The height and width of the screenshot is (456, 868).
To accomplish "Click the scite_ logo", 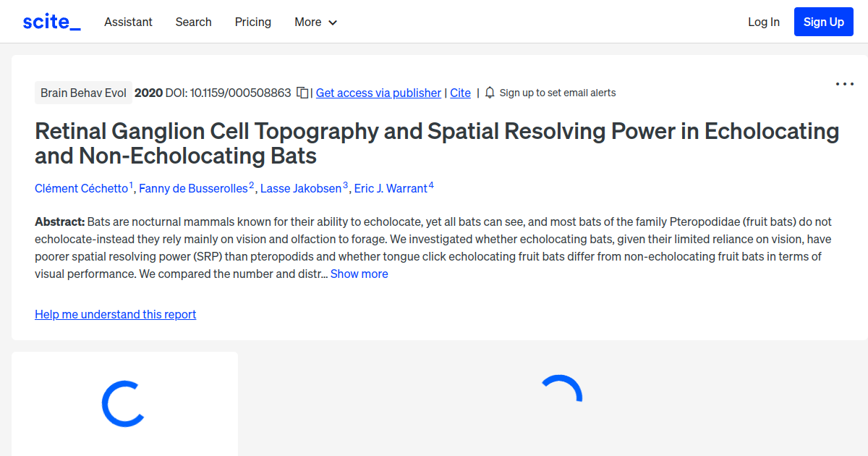I will point(51,21).
